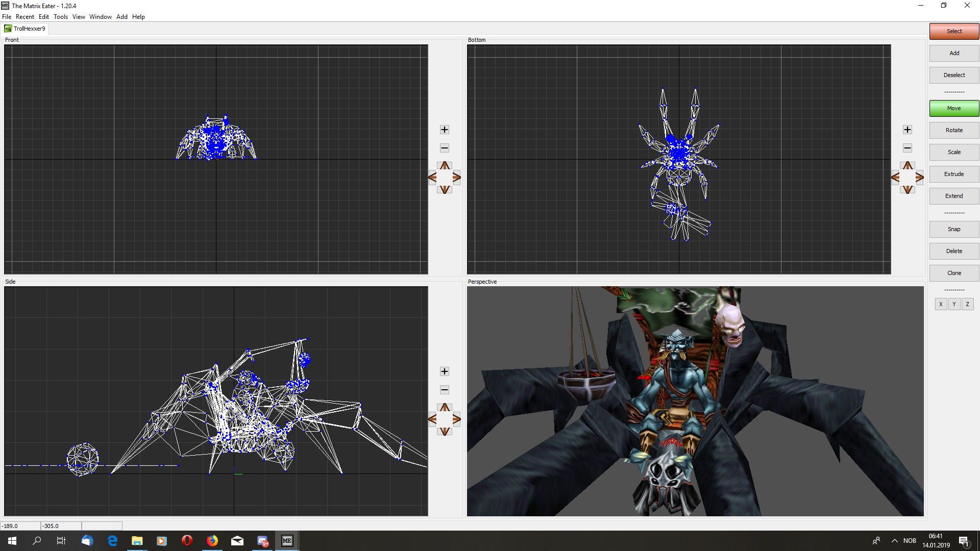
Task: Open the Edit menu
Action: tap(44, 17)
